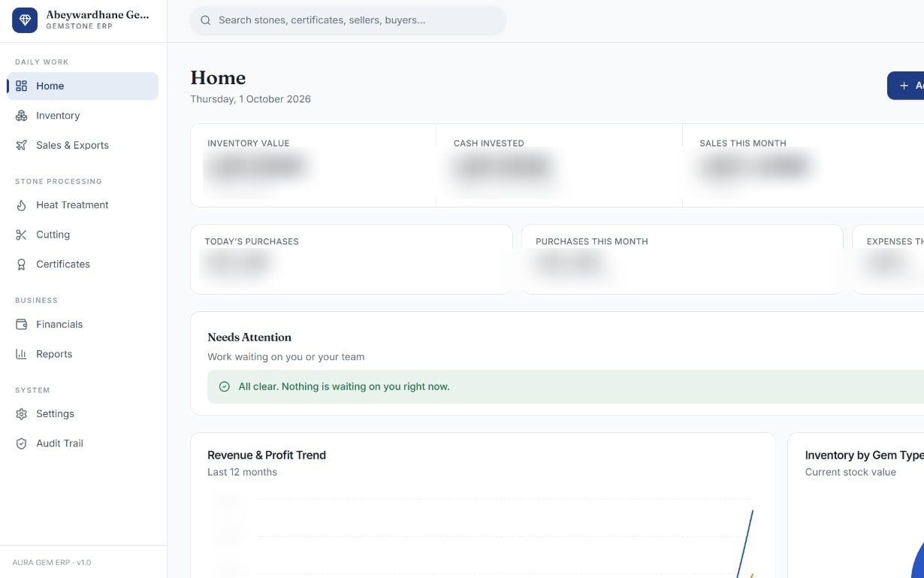Screen dimensions: 924x578
Task: Open Sales & Exports section
Action: [x=83, y=145]
